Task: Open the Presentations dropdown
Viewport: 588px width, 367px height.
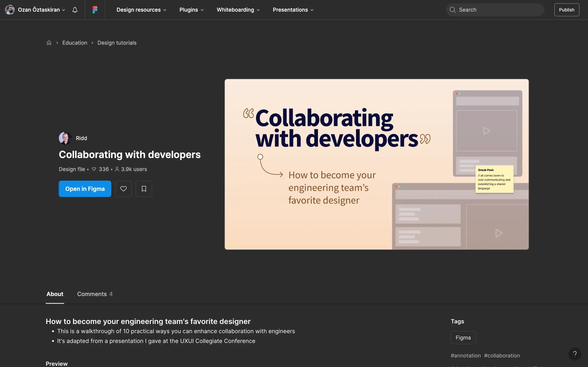Action: pos(292,10)
